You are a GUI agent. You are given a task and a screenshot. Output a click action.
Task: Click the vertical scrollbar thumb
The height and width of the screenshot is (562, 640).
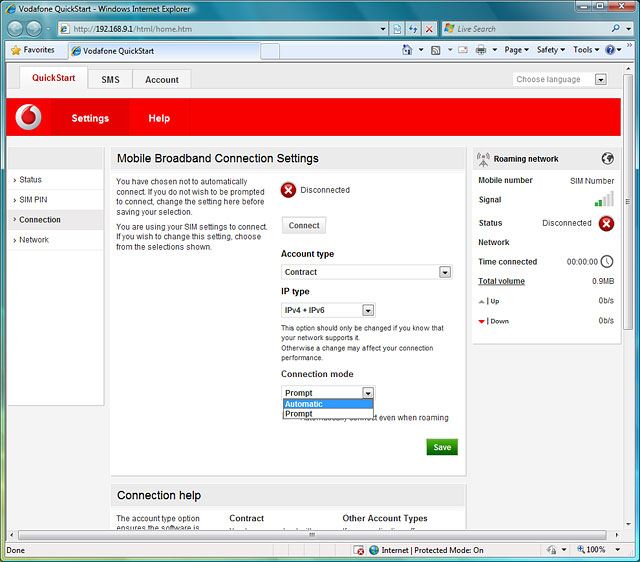[x=628, y=202]
